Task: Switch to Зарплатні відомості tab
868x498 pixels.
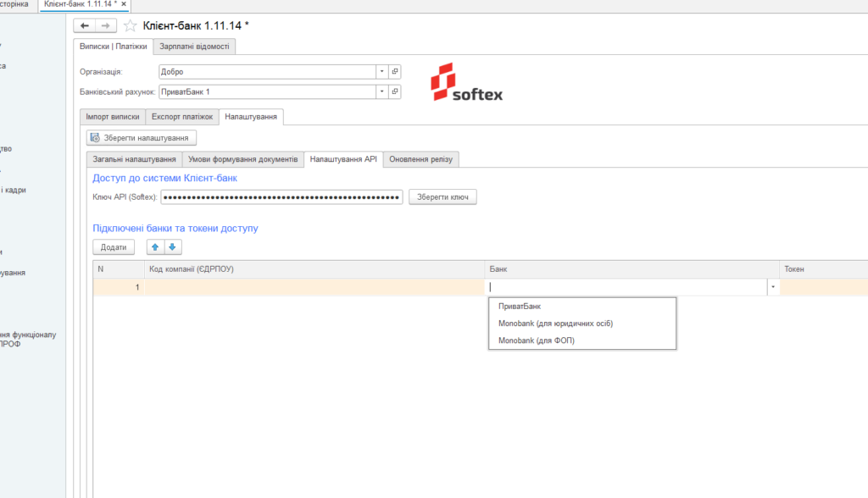Action: pyautogui.click(x=194, y=47)
